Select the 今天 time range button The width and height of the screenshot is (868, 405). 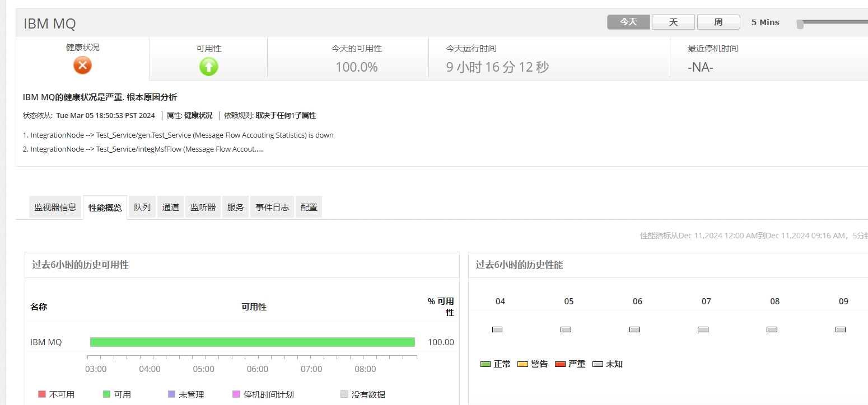tap(628, 22)
